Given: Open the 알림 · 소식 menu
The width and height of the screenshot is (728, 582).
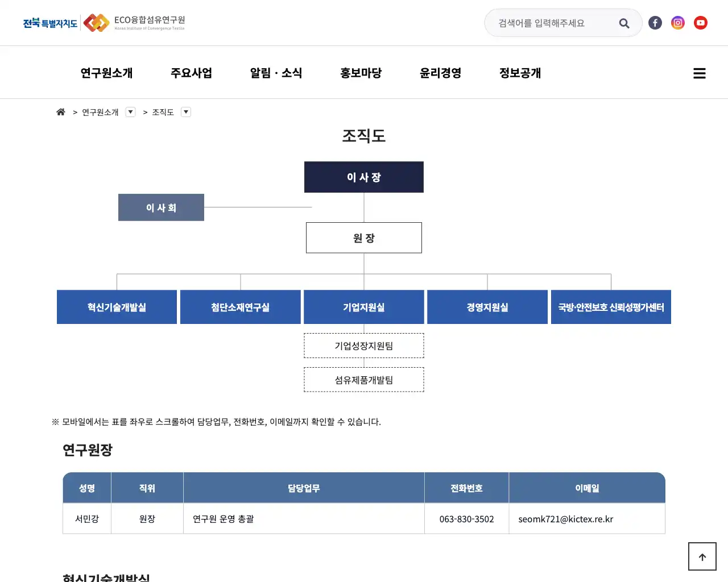Looking at the screenshot, I should click(276, 73).
